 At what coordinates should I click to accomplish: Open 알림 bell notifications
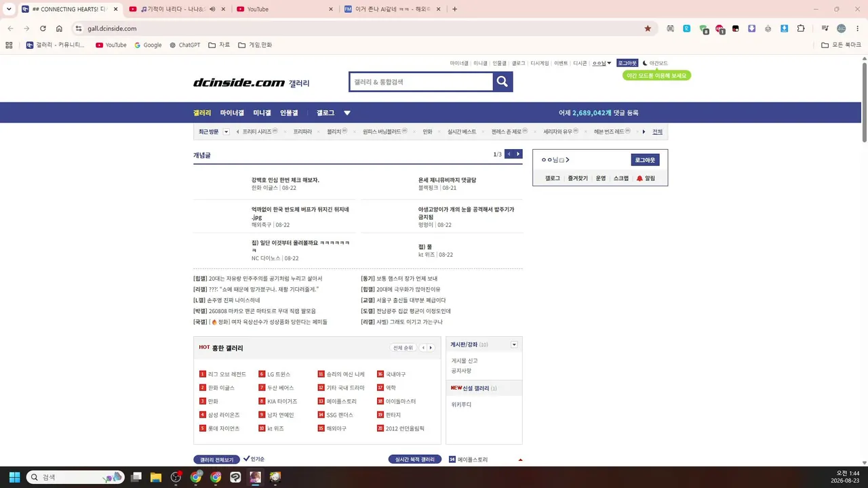646,178
